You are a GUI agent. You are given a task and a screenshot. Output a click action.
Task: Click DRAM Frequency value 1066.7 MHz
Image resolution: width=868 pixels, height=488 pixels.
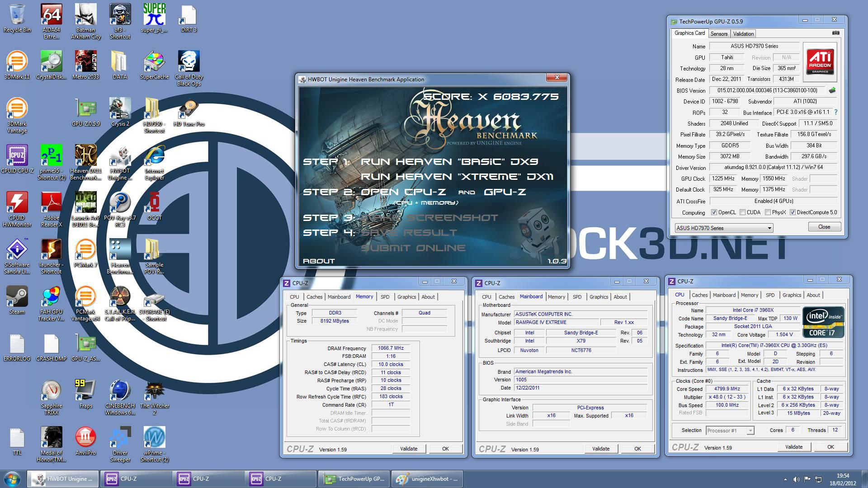pos(391,348)
